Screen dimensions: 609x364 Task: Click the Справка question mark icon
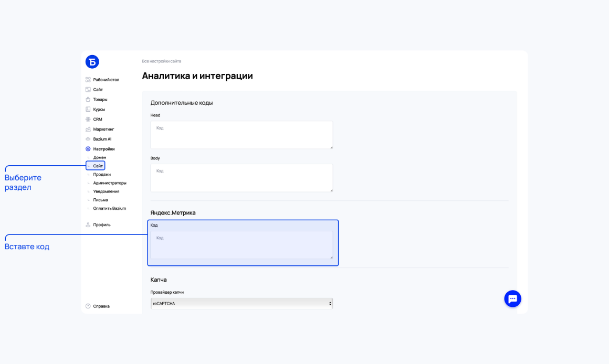click(88, 306)
